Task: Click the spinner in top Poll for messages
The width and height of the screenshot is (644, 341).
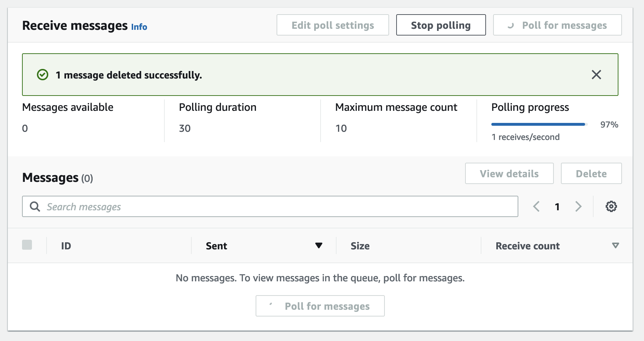Action: [511, 25]
